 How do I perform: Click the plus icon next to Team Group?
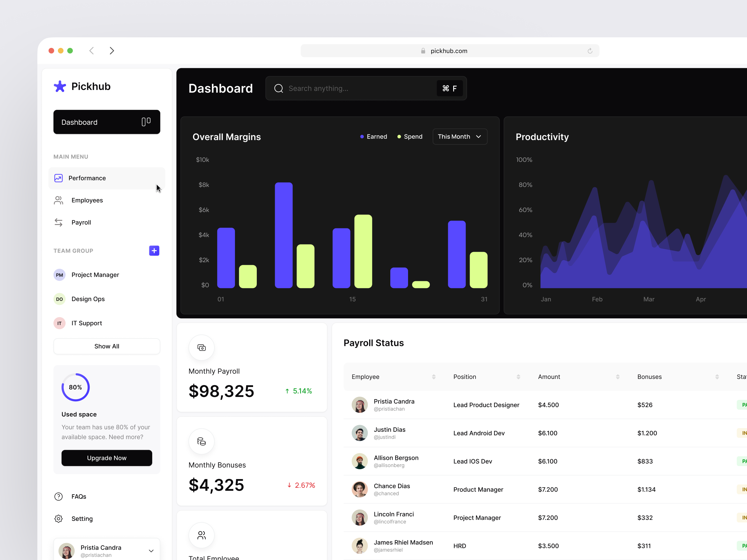[x=154, y=250]
